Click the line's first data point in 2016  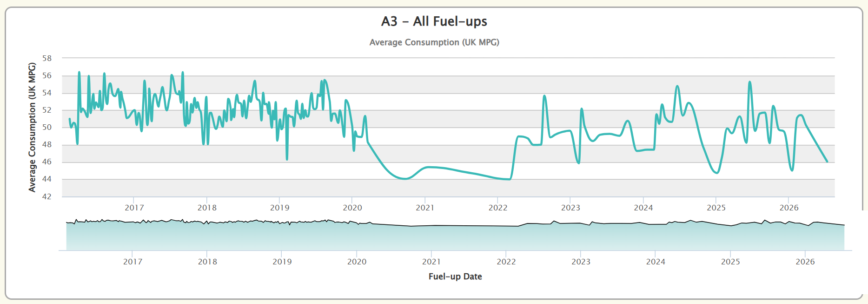click(69, 119)
